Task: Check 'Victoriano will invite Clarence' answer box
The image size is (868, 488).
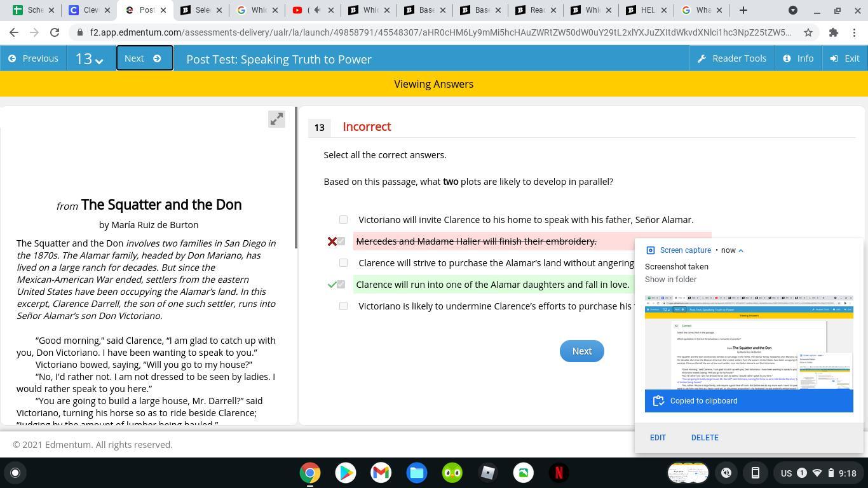Action: pyautogui.click(x=343, y=219)
